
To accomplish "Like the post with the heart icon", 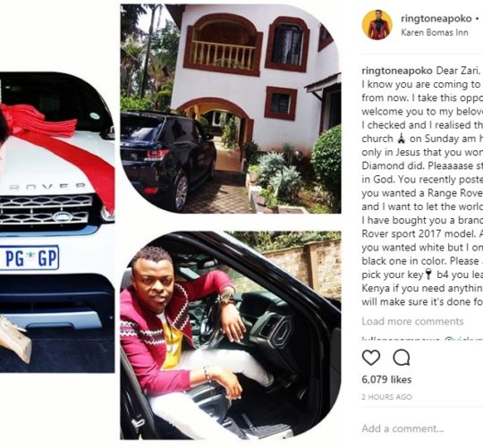I will pyautogui.click(x=371, y=358).
